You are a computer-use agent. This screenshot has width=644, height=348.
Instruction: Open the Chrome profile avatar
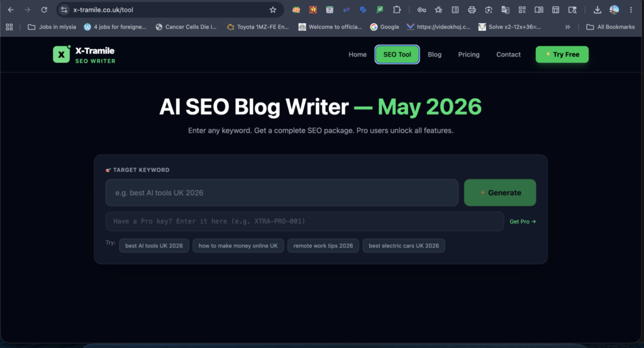(614, 10)
